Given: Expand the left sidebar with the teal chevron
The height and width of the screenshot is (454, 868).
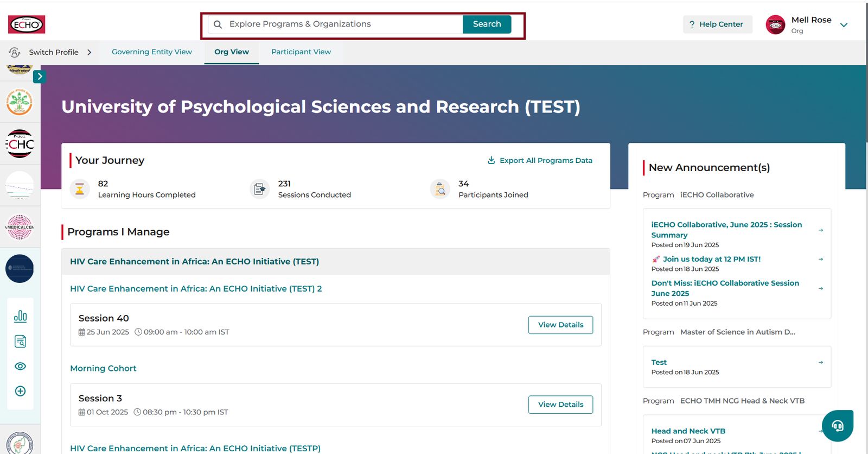Looking at the screenshot, I should [x=39, y=77].
